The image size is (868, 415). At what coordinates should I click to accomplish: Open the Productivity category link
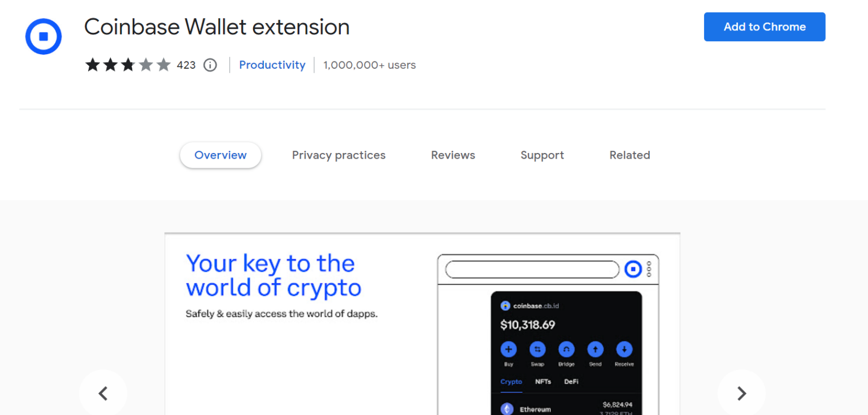tap(272, 65)
